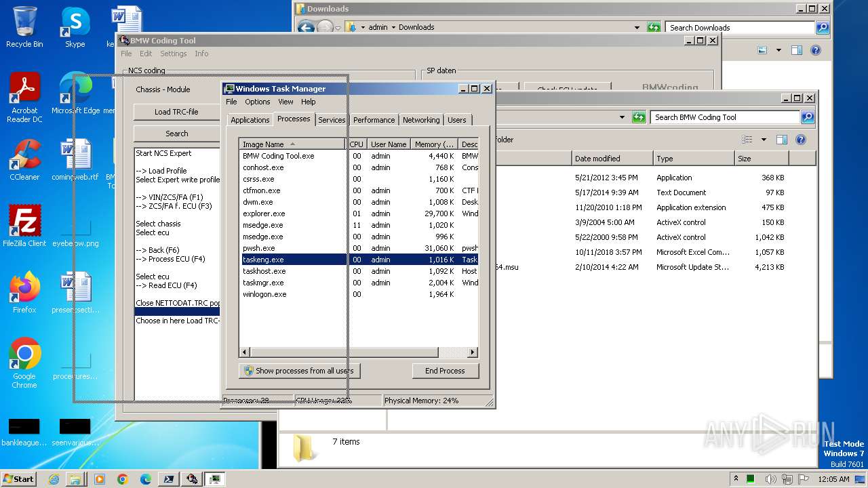
Task: Sort processes by Memory column header
Action: tap(434, 144)
